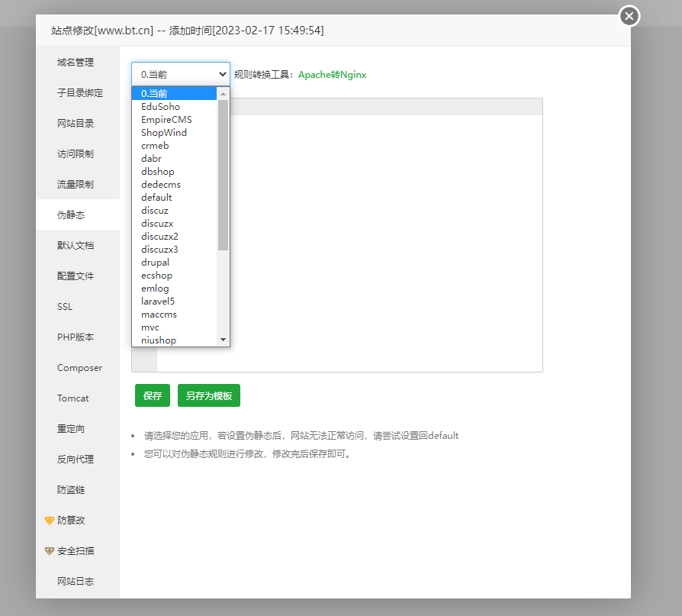Click the diamond icon beside 防篡改

tap(50, 521)
